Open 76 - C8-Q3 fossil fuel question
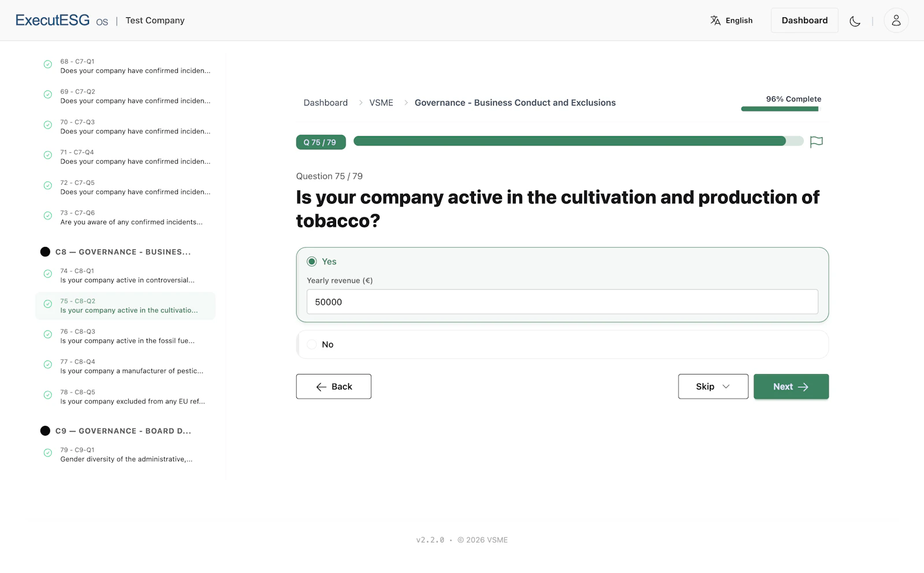The width and height of the screenshot is (924, 573). click(x=125, y=336)
